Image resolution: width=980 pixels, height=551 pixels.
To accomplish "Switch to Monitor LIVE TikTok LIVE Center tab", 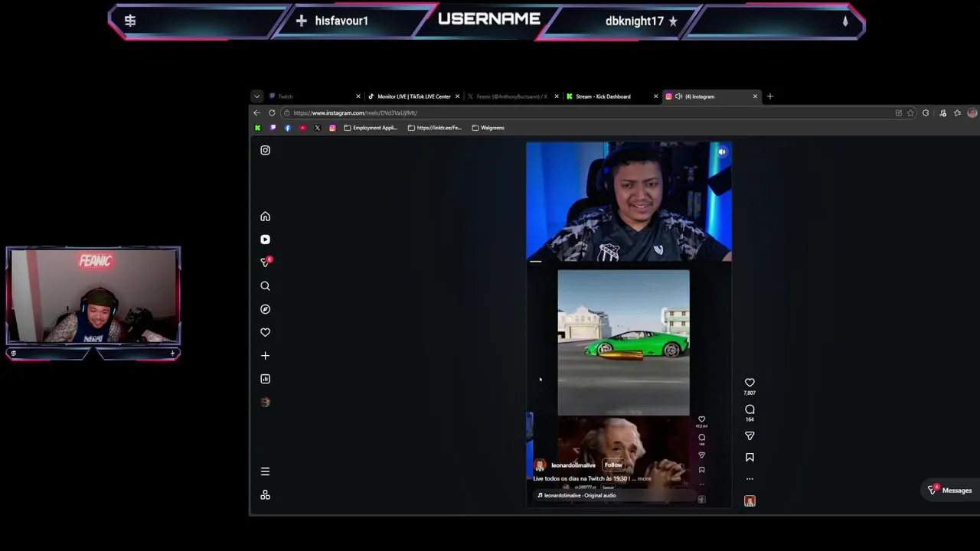I will click(414, 96).
